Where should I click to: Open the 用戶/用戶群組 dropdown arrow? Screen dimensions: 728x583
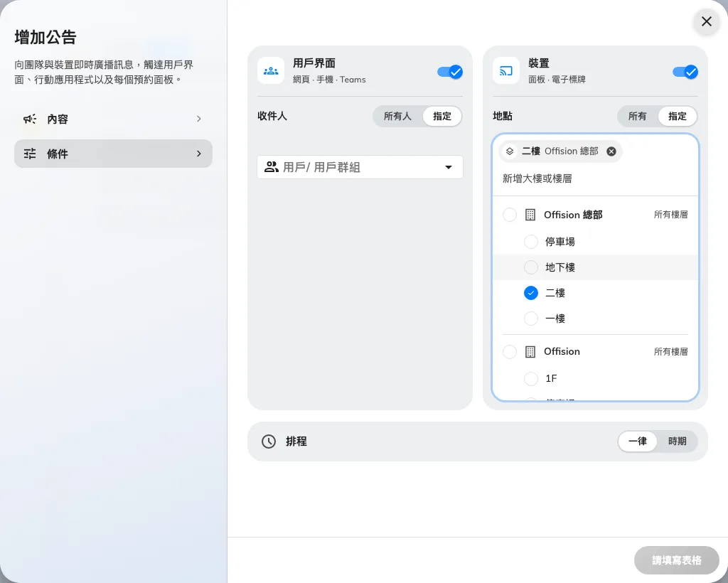click(449, 167)
